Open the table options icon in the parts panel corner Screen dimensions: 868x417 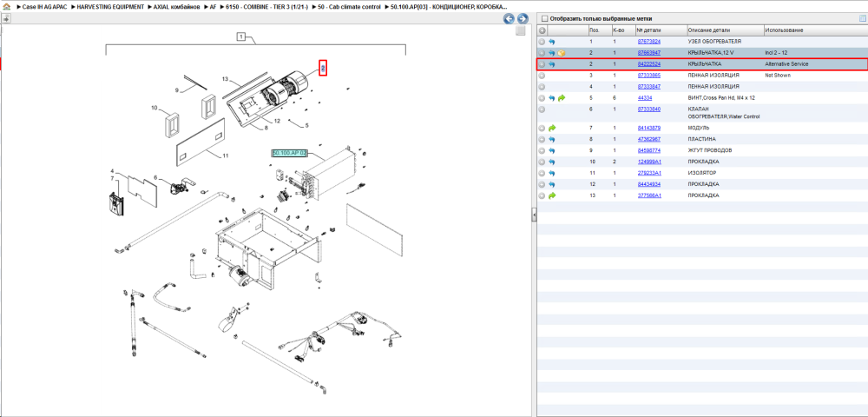[862, 18]
